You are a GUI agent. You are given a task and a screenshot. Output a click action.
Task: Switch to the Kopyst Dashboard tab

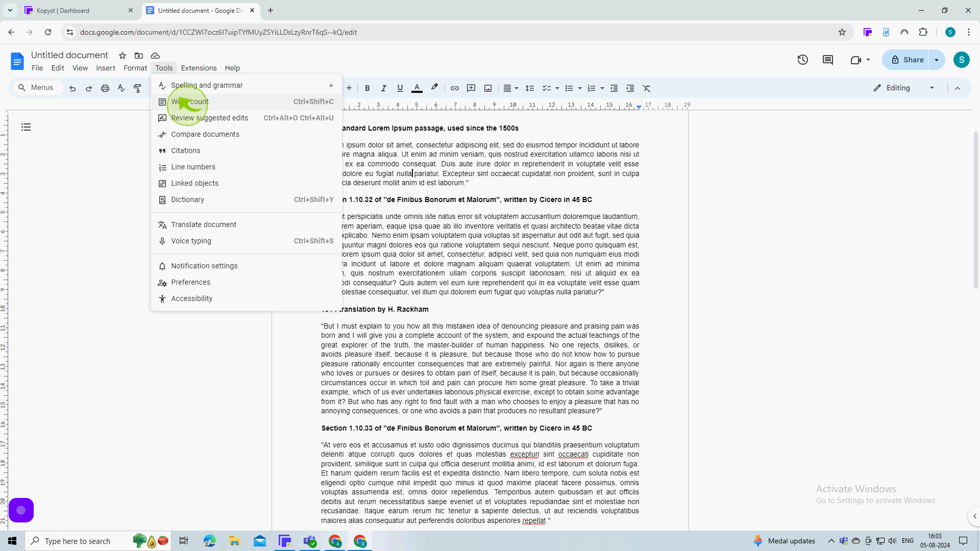80,10
